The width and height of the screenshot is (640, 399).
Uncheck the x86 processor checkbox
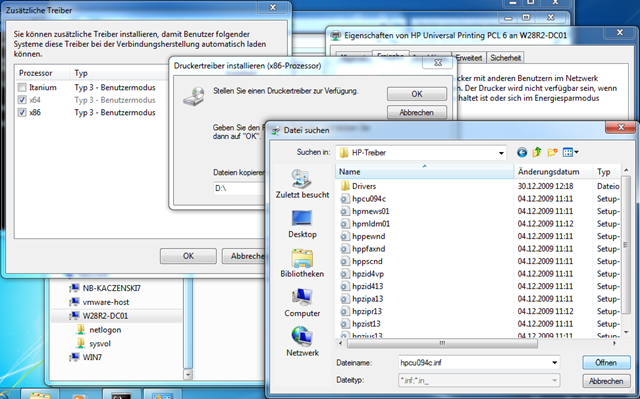click(x=22, y=113)
